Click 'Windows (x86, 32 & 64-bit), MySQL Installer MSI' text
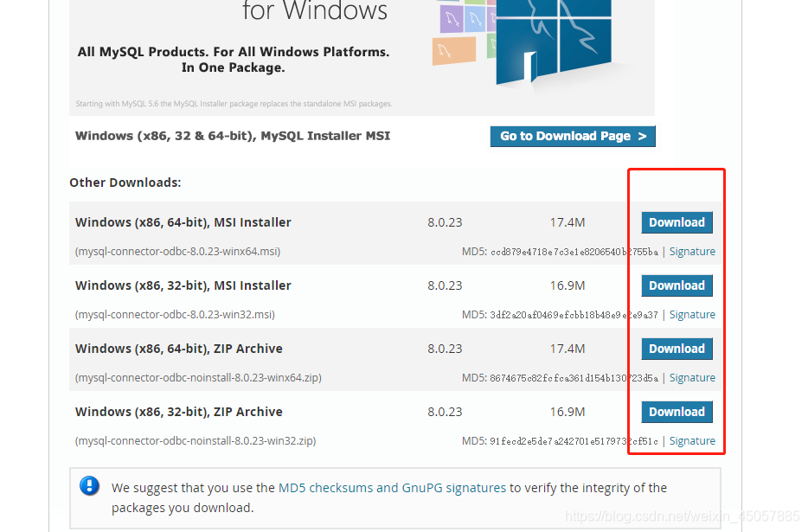 (x=233, y=136)
